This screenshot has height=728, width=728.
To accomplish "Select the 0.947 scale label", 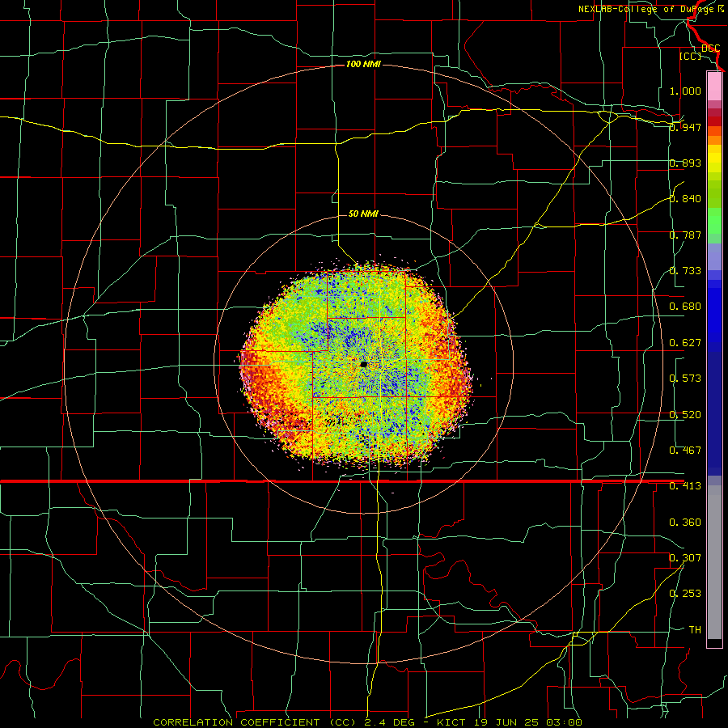I will pos(685,127).
